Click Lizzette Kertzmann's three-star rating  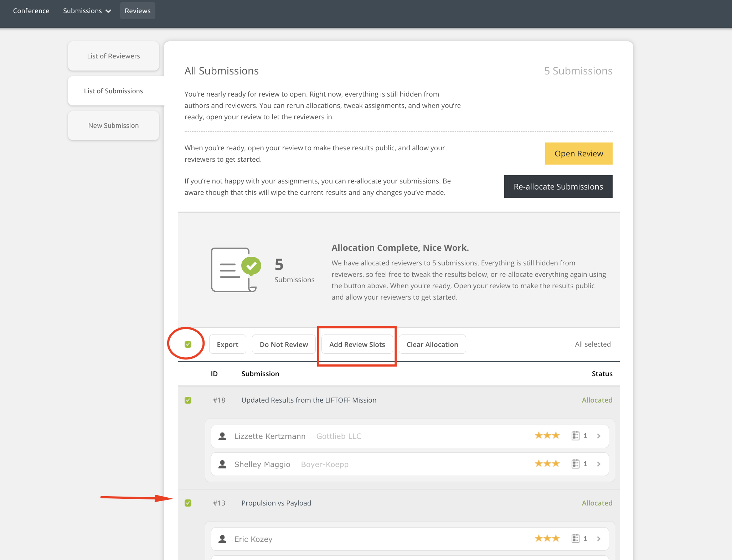(x=547, y=436)
